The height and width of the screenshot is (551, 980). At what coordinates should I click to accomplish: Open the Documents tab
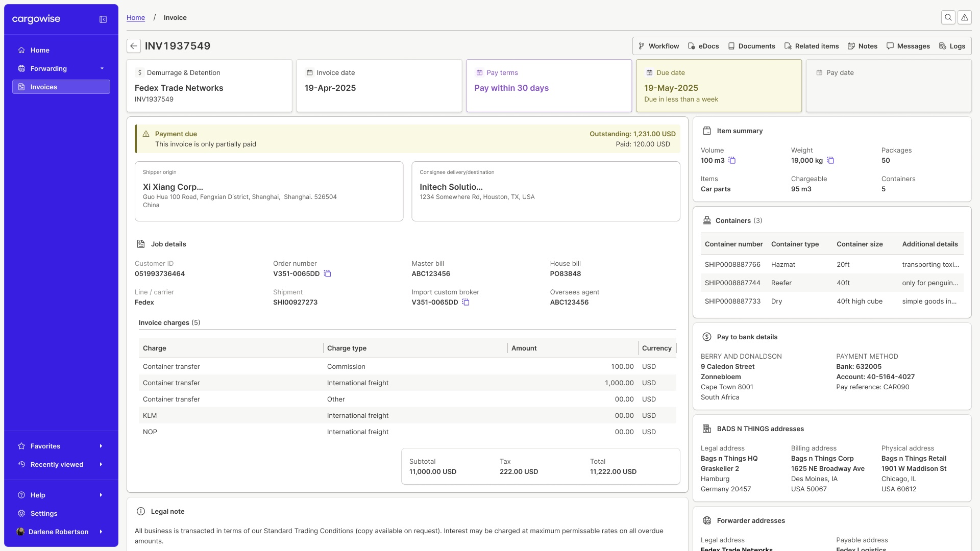751,46
